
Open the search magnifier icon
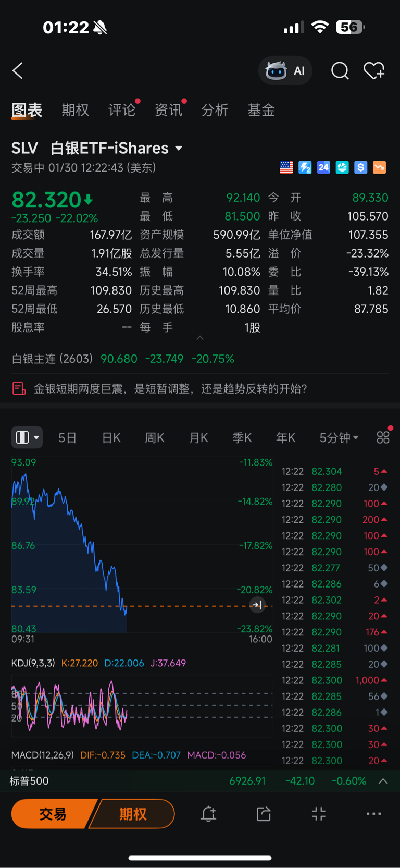[x=340, y=70]
